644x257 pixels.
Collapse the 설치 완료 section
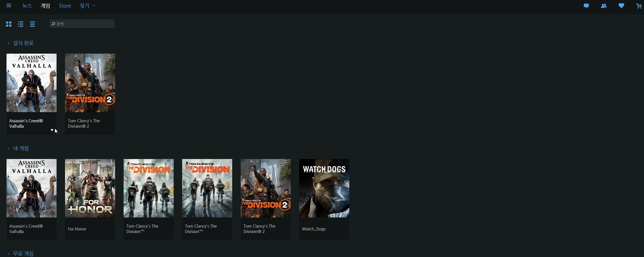pos(20,43)
